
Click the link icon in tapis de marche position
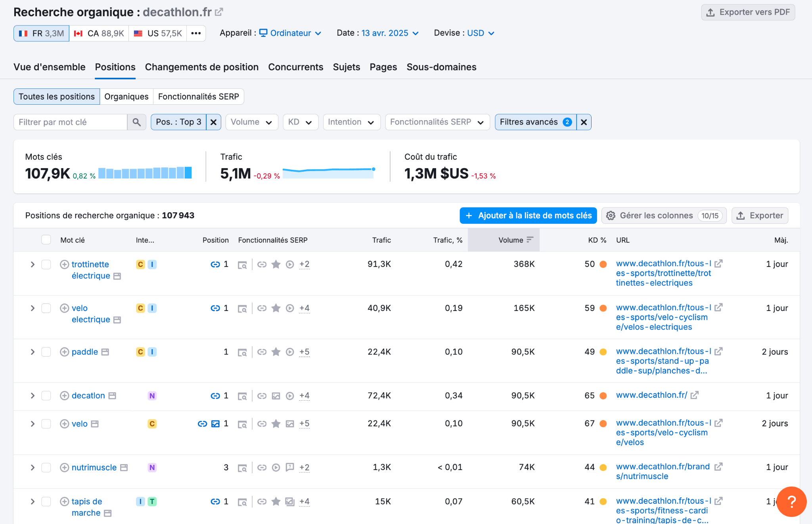215,502
